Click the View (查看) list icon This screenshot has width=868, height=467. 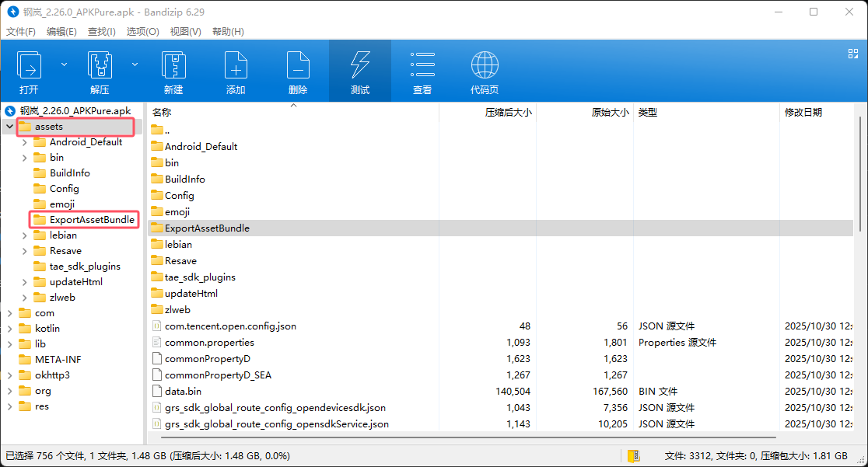coord(422,65)
